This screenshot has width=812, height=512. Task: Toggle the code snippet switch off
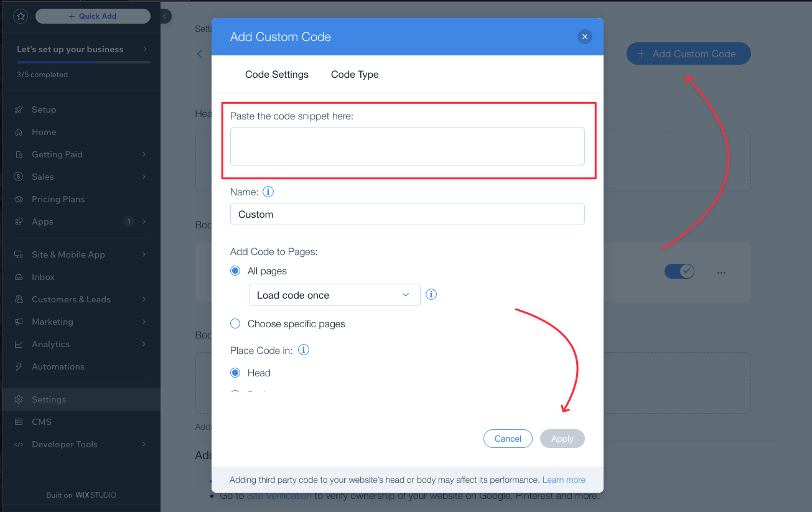679,271
